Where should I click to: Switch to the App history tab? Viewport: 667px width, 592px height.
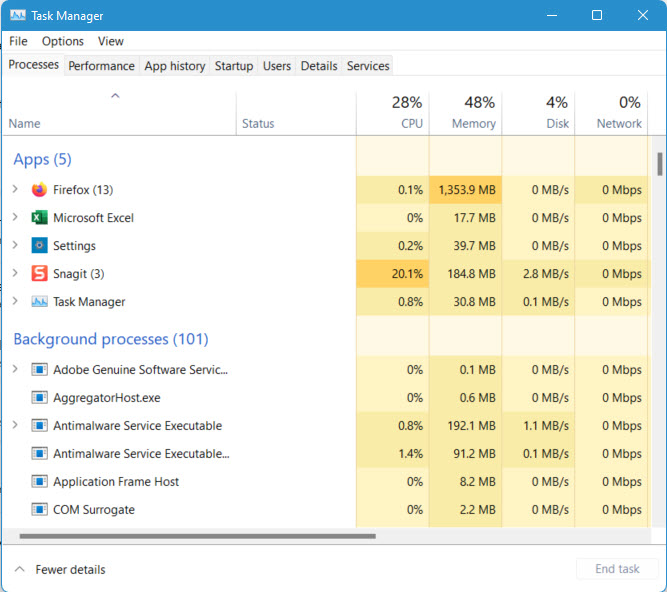click(175, 66)
